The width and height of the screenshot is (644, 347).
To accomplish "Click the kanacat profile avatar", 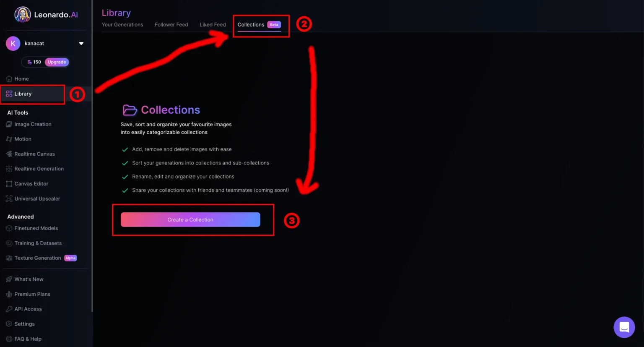I will [x=13, y=44].
